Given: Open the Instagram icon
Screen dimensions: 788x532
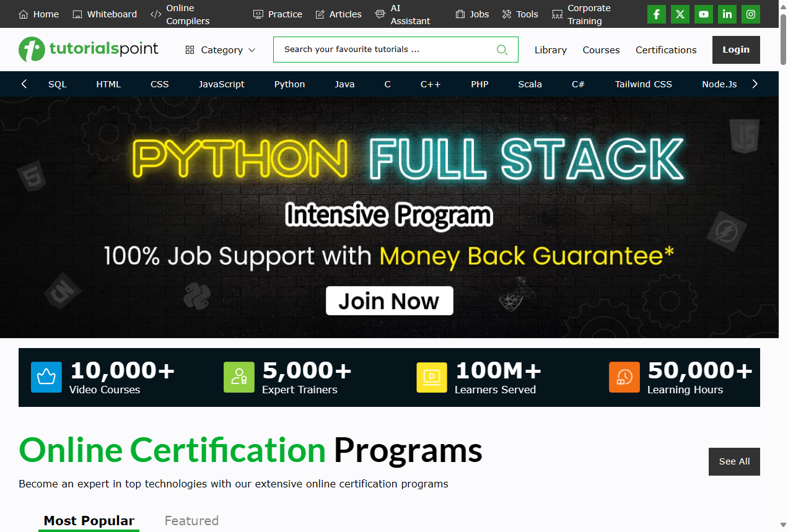Looking at the screenshot, I should (751, 14).
